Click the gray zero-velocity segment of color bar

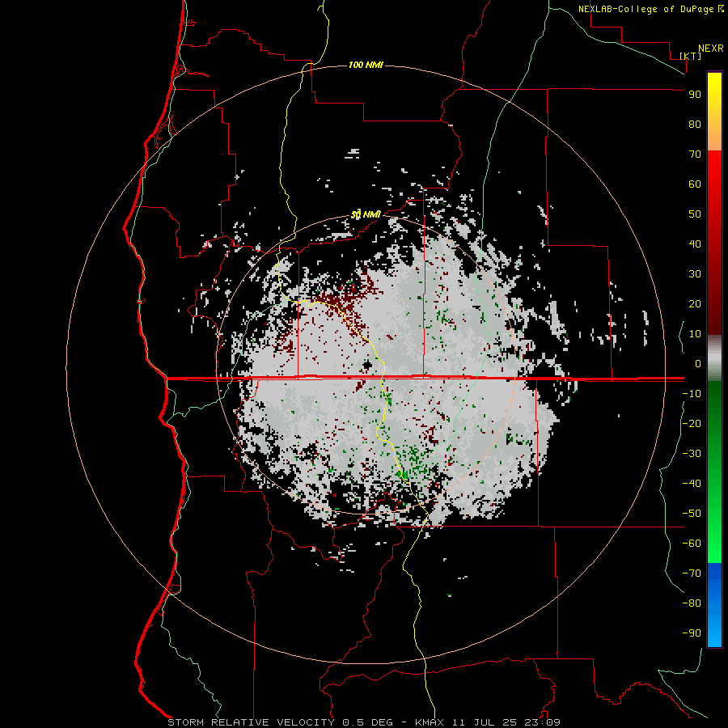coord(714,358)
